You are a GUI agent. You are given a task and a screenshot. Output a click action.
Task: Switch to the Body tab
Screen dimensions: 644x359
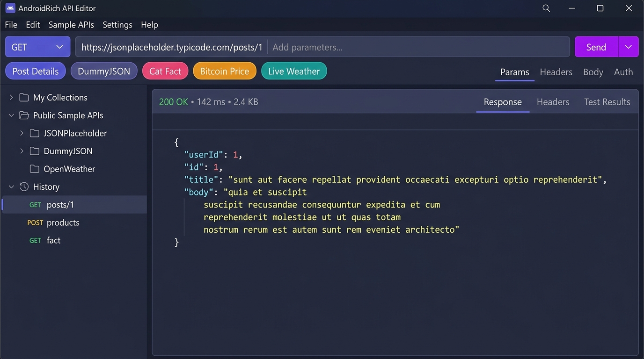pos(593,72)
